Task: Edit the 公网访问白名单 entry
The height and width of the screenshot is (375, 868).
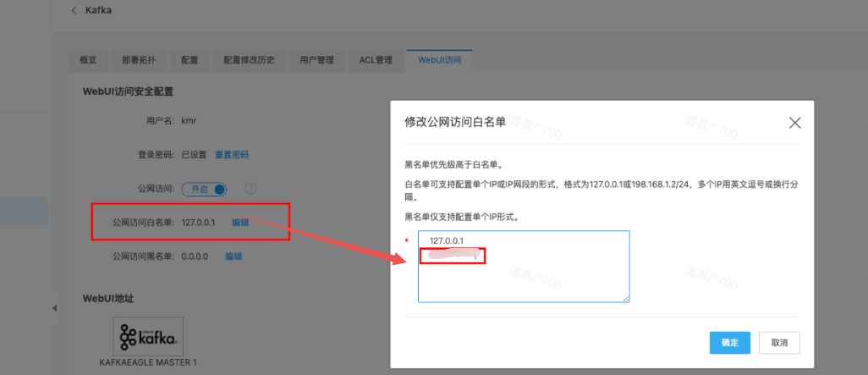Action: coord(240,223)
